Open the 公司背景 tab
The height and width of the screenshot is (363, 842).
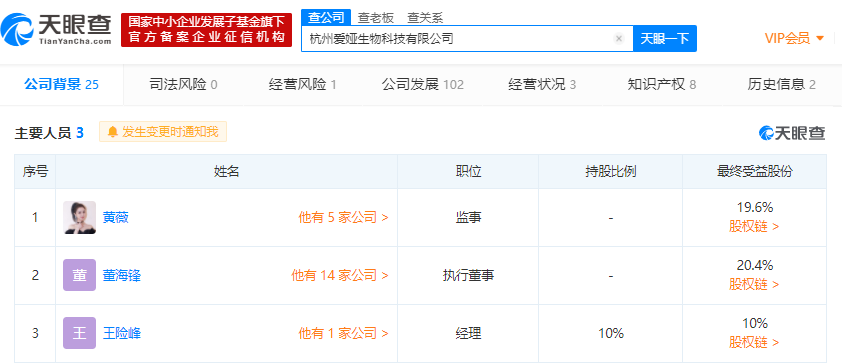(62, 84)
